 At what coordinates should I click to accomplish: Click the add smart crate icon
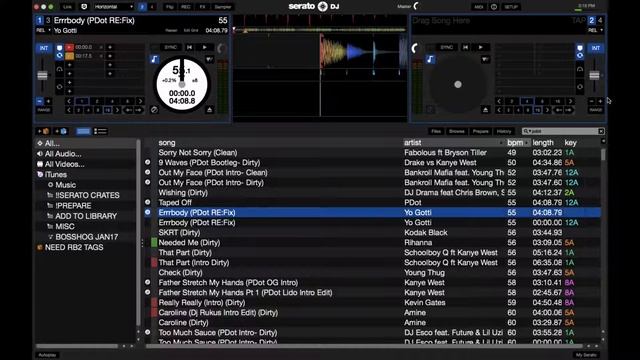pos(61,131)
